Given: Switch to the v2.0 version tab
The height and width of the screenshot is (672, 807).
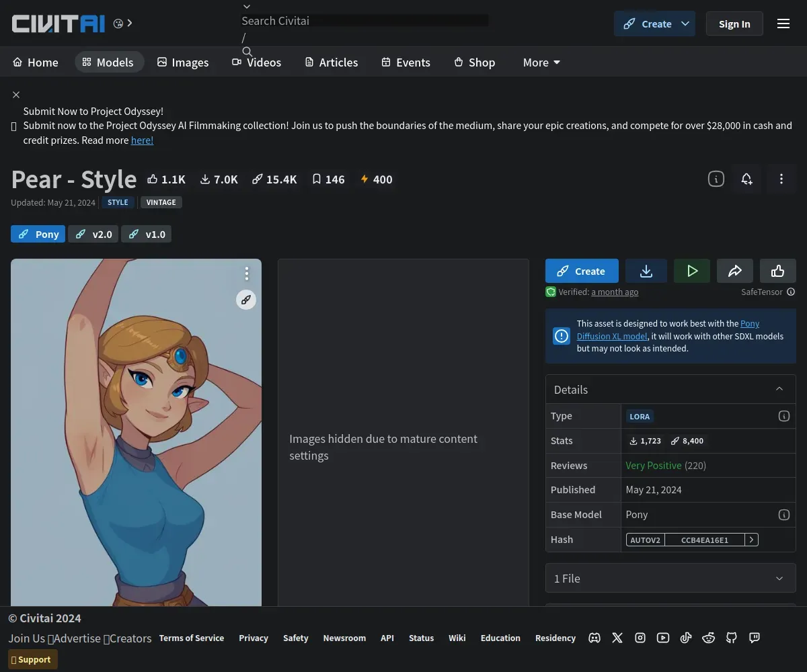Looking at the screenshot, I should point(93,234).
